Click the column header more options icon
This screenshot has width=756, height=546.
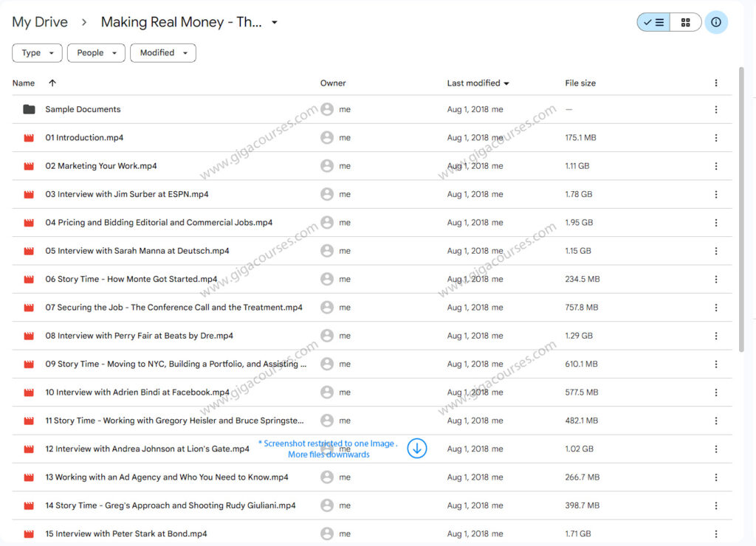point(715,83)
